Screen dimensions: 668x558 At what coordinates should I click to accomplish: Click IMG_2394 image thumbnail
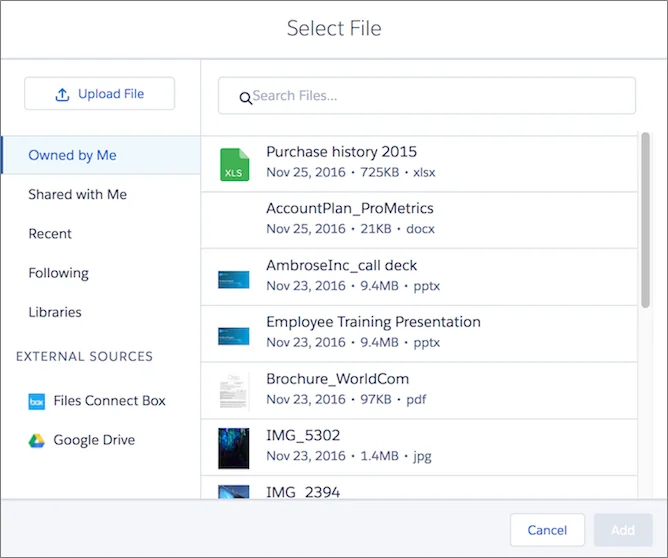coord(233,492)
